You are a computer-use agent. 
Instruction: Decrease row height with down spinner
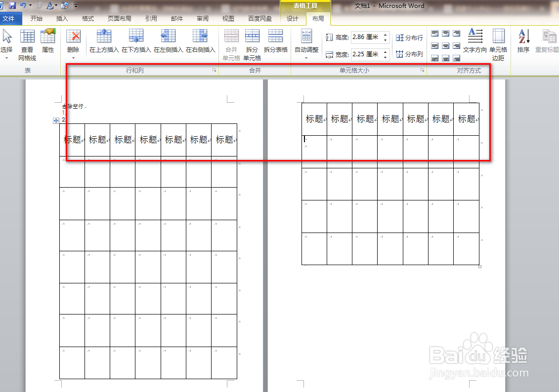[x=386, y=39]
